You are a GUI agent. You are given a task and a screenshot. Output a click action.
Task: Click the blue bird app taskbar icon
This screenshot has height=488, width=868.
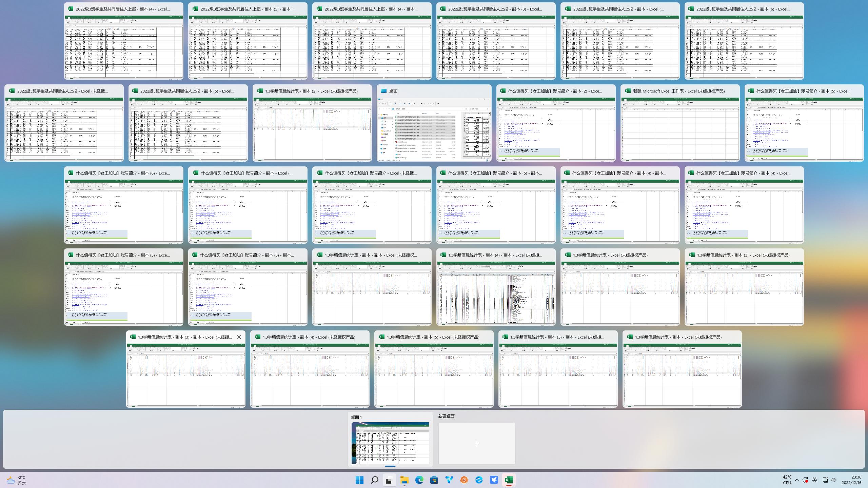[x=494, y=480]
